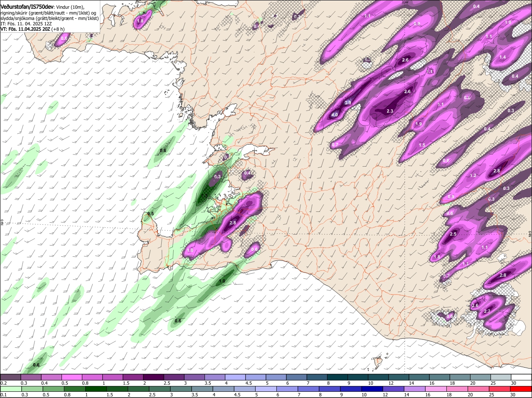This screenshot has width=532, height=398.
Task: Click the 3.9 snowfall value label
Action: tap(348, 103)
